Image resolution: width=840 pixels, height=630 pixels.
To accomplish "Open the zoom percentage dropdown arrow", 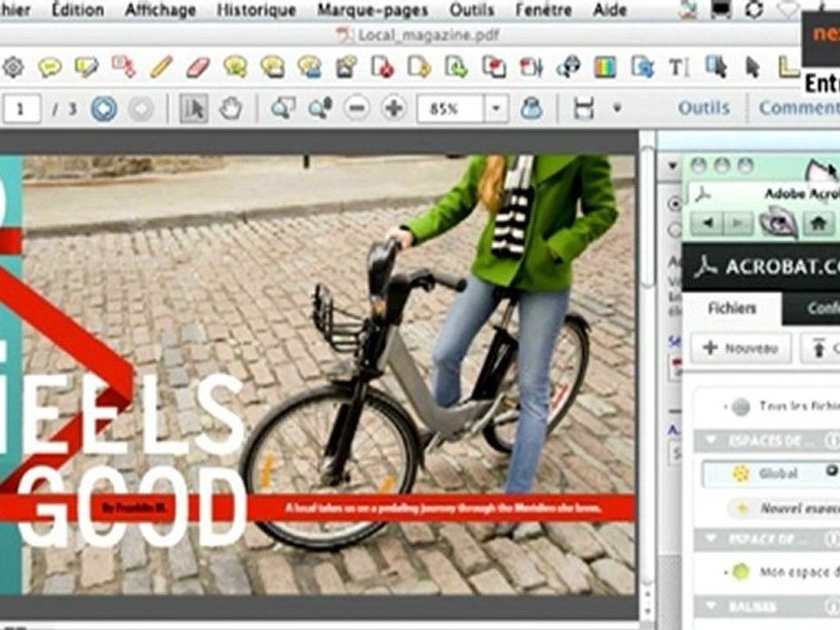I will (496, 108).
